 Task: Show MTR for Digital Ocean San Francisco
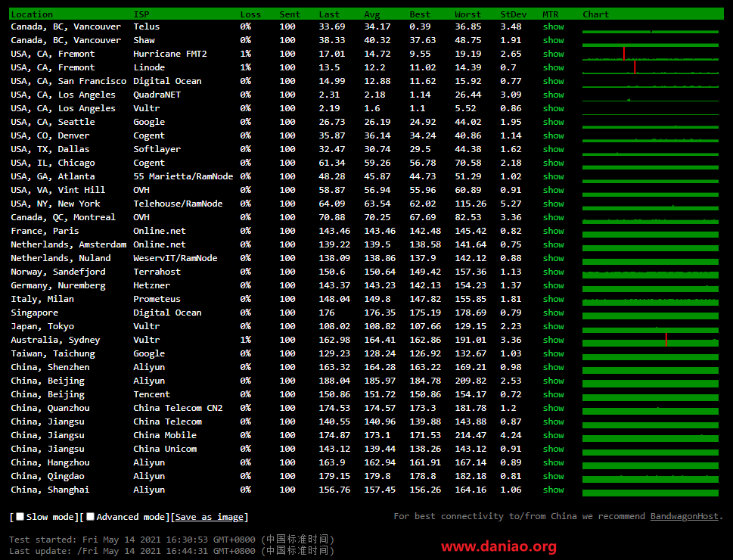pos(554,81)
